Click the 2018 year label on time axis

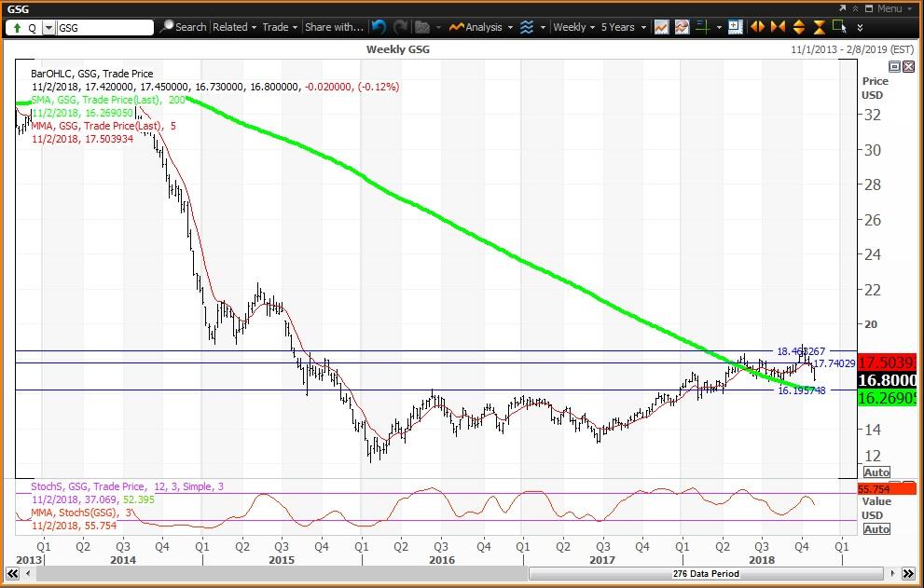pyautogui.click(x=762, y=560)
